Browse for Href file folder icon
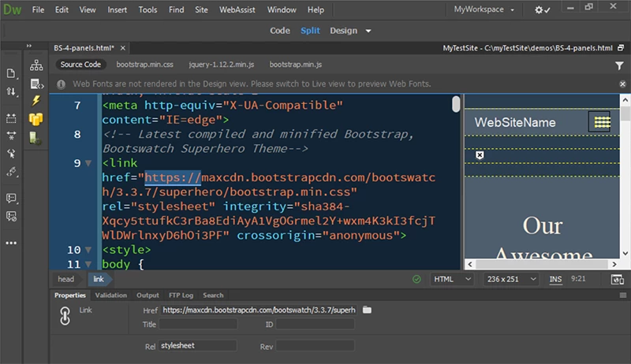The image size is (631, 364). click(367, 310)
